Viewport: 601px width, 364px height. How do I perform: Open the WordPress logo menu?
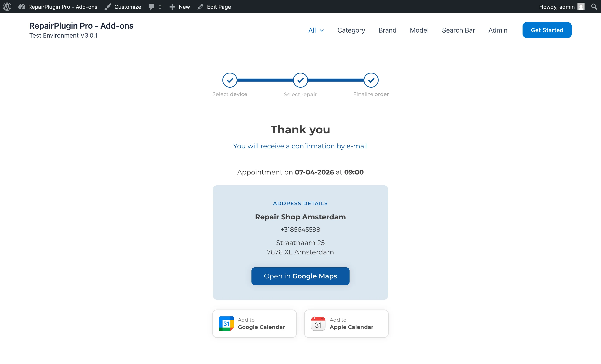pos(7,7)
